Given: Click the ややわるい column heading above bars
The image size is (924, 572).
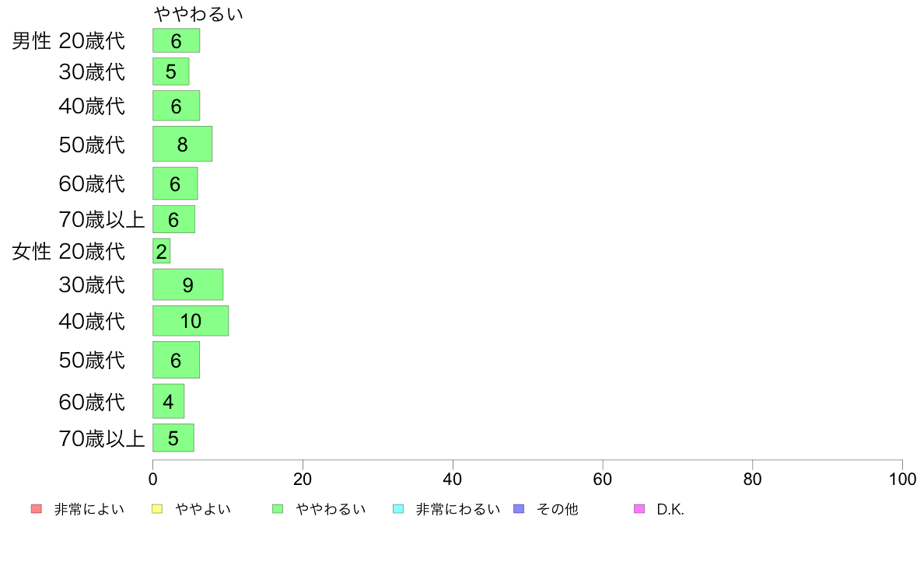Looking at the screenshot, I should coord(198,14).
